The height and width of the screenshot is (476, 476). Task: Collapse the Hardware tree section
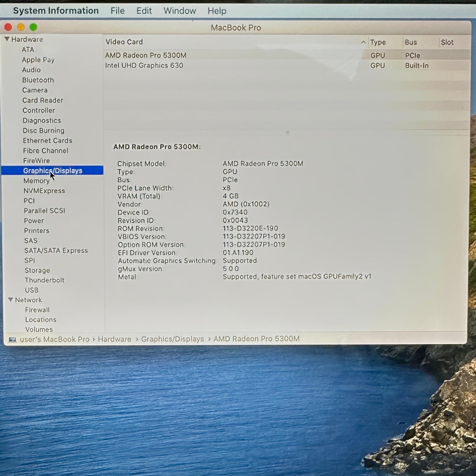7,39
